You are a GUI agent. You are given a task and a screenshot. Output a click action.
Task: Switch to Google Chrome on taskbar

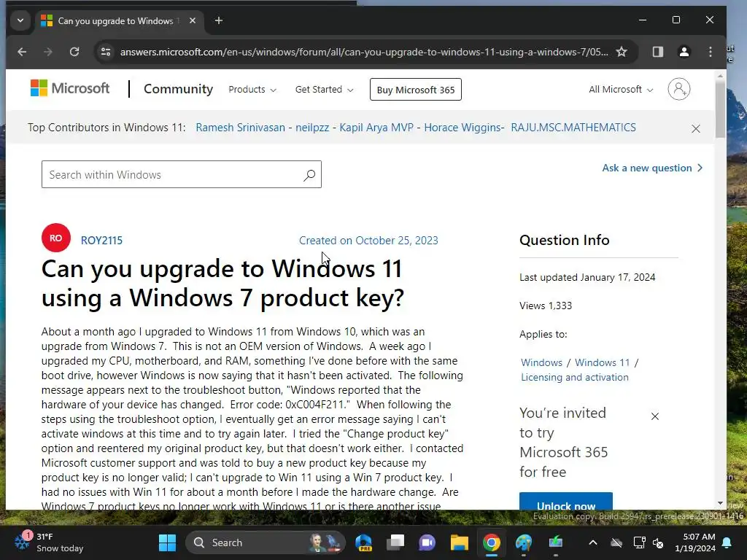pos(491,542)
